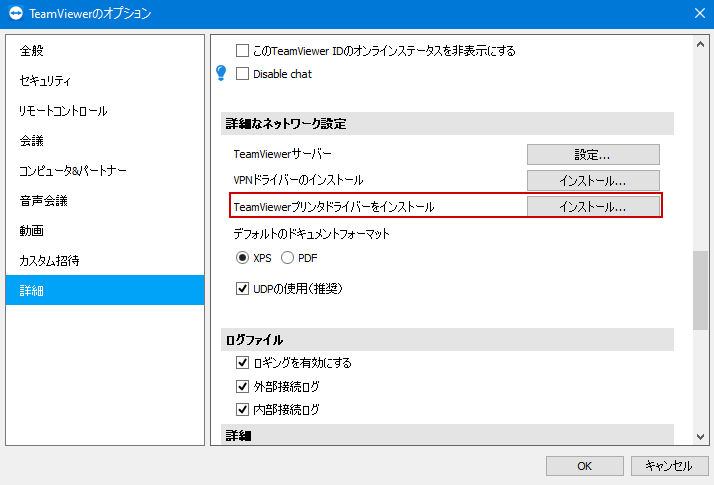Click the vertical scrollbar thumb
The width and height of the screenshot is (714, 485).
click(700, 290)
